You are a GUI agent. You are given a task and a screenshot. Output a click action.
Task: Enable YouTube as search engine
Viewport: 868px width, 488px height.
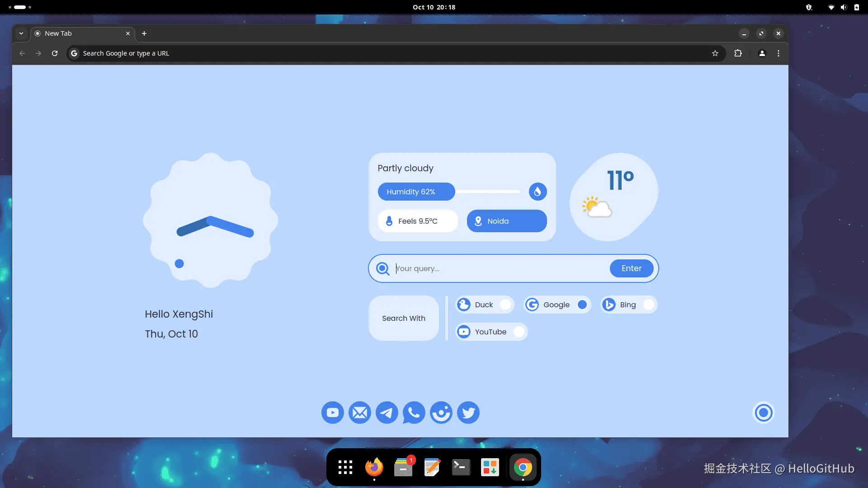click(519, 332)
